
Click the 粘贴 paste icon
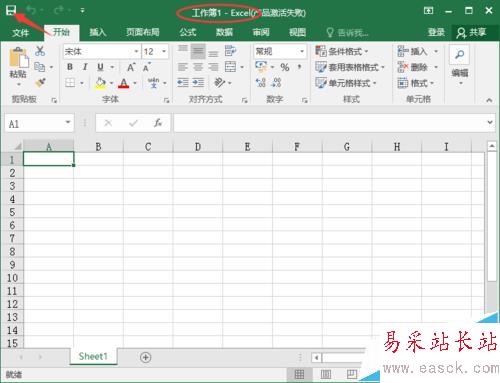tap(19, 57)
